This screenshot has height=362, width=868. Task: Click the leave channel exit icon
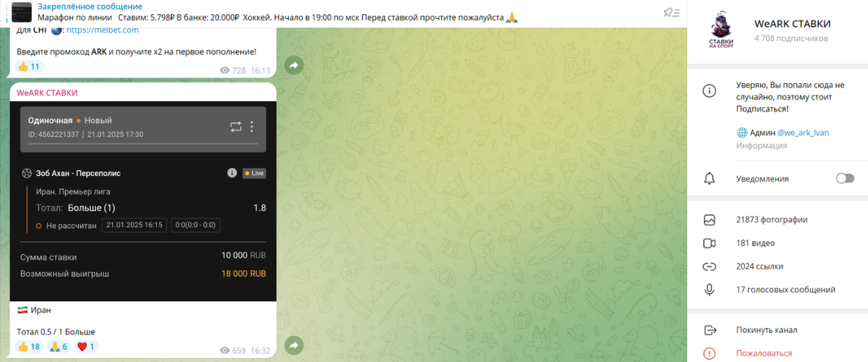tap(709, 330)
